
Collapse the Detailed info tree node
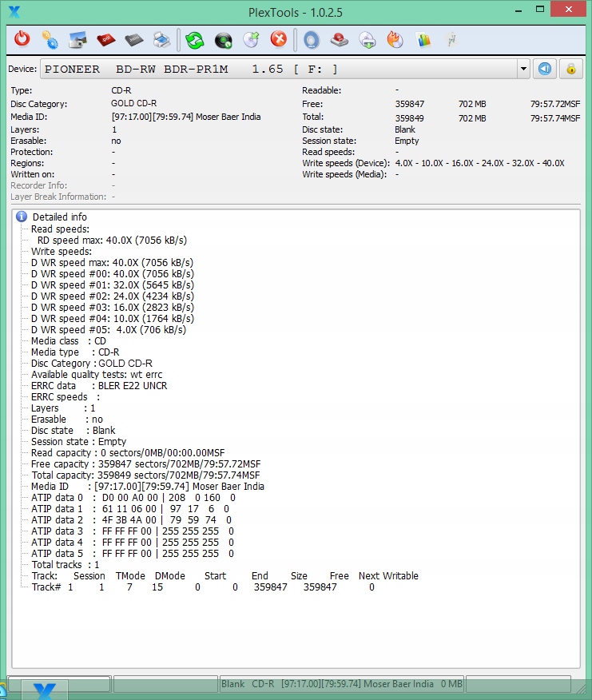click(22, 217)
